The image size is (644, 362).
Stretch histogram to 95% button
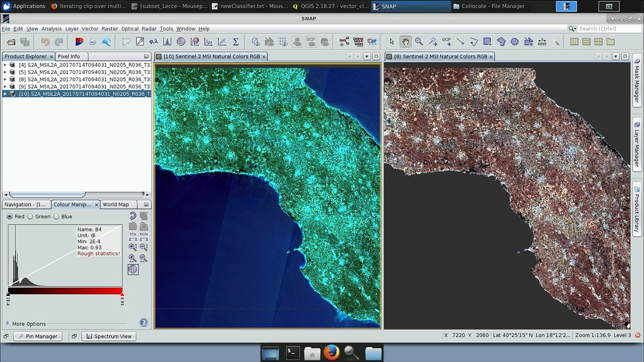[133, 236]
